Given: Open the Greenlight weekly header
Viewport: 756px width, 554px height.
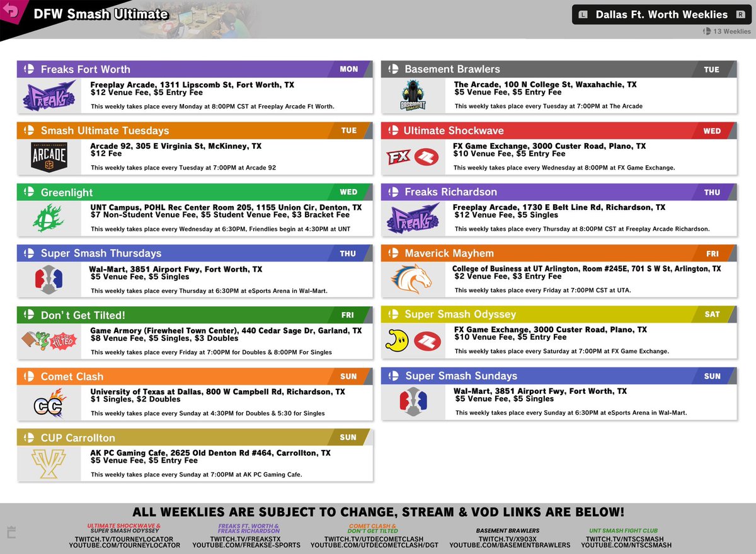Looking at the screenshot, I should pyautogui.click(x=195, y=192).
